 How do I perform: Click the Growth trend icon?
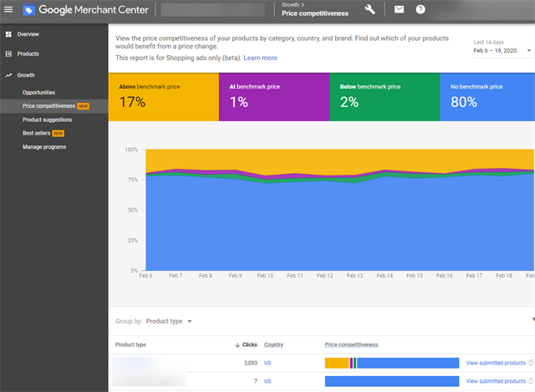8,75
